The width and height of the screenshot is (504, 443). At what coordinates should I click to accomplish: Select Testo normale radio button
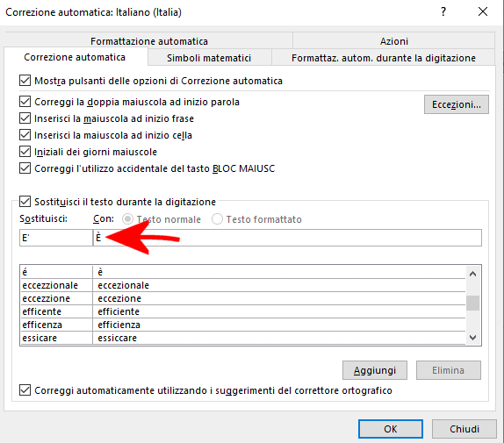point(127,219)
